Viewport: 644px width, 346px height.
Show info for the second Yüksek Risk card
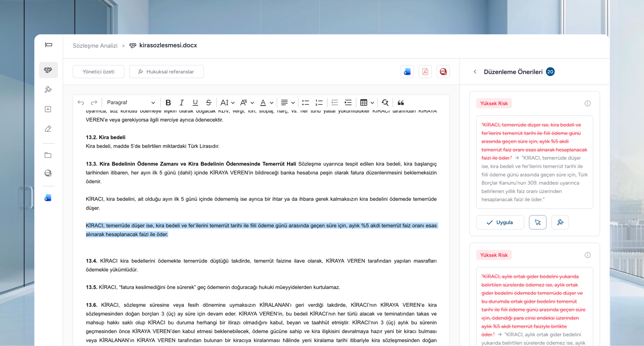click(587, 255)
